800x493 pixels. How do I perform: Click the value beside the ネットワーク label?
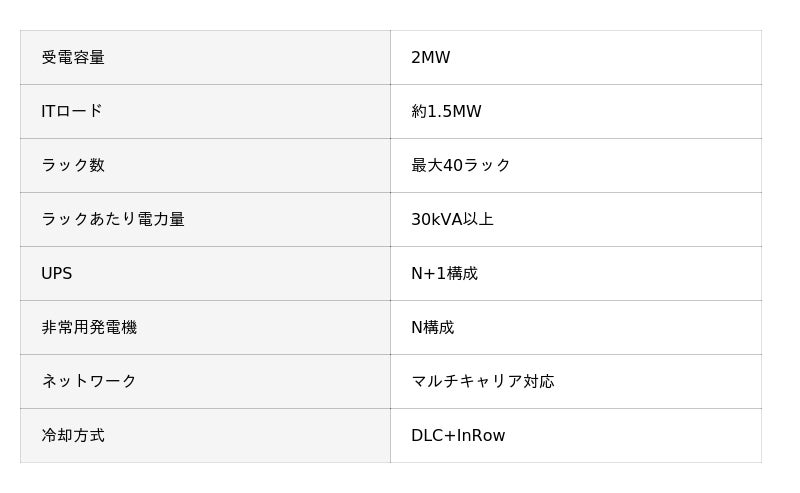(x=482, y=382)
